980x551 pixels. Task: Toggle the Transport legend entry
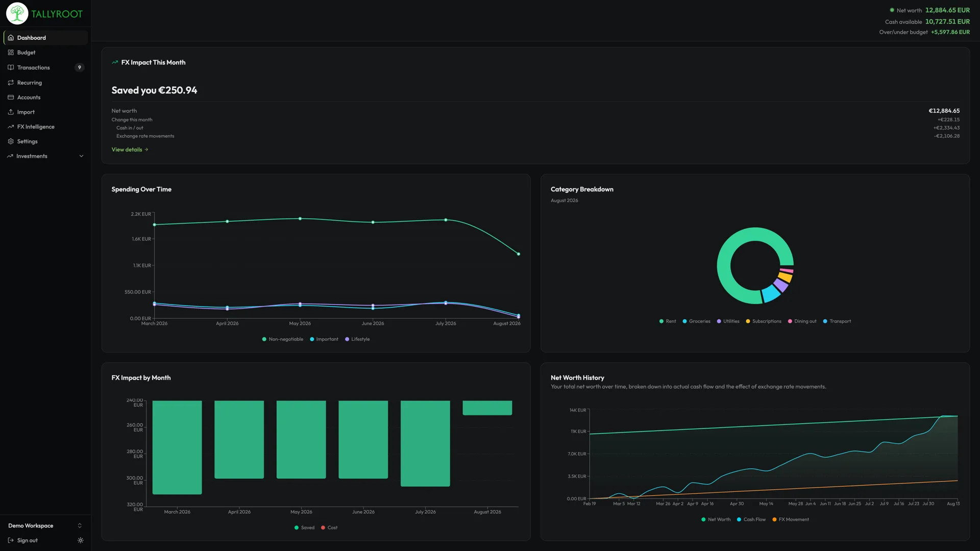tap(837, 321)
